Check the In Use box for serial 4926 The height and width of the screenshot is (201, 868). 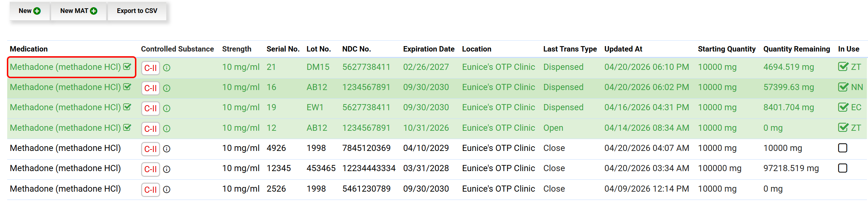pos(843,148)
